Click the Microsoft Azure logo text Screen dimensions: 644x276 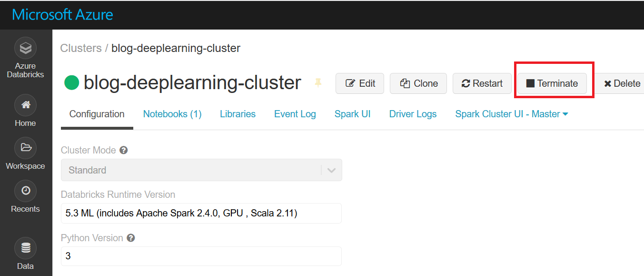[x=62, y=14]
